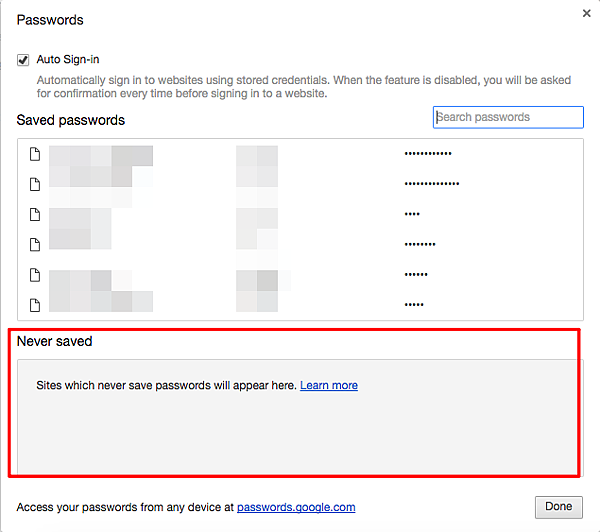
Task: Click the fourth saved password's page icon
Action: click(x=34, y=244)
